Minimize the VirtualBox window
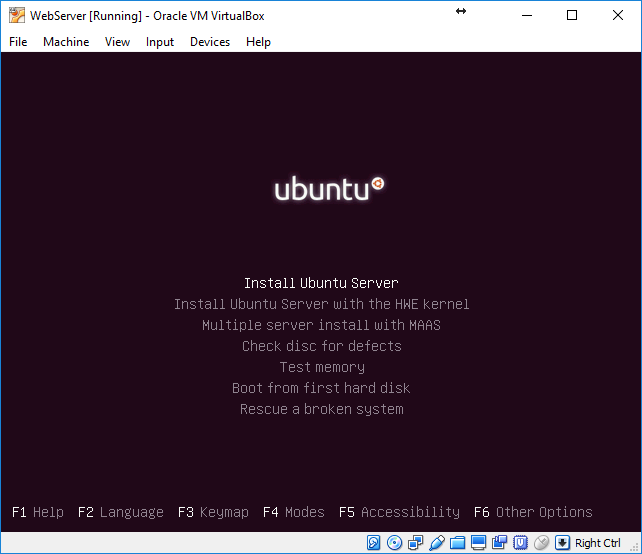 click(x=527, y=16)
